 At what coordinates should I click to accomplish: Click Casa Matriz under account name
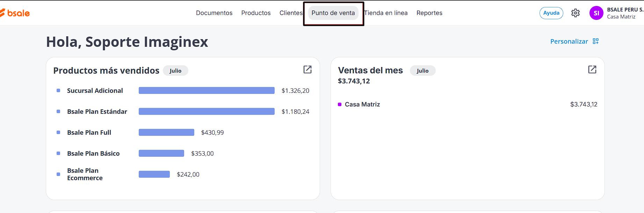click(621, 17)
